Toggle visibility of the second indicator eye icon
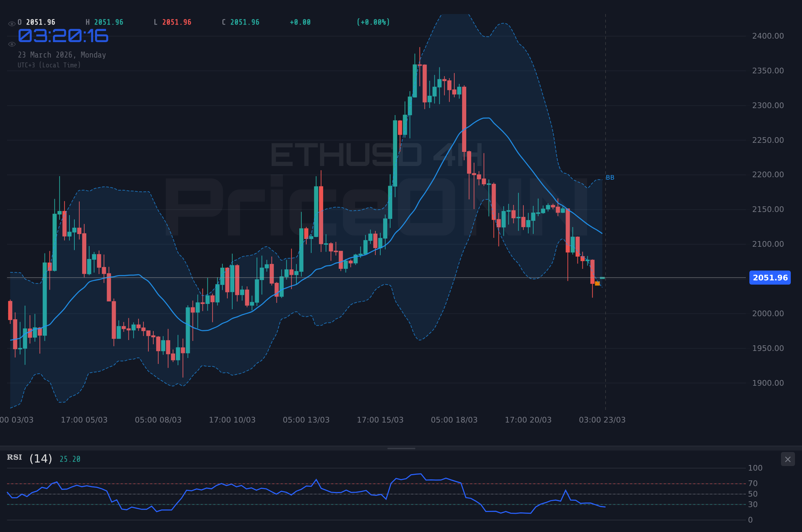This screenshot has height=532, width=802. pos(12,44)
